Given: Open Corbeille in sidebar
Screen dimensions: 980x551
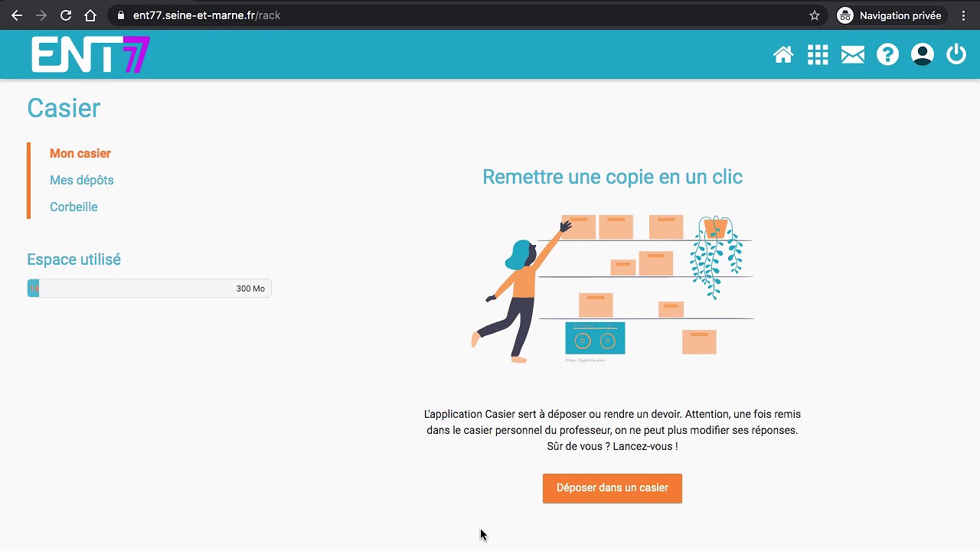Looking at the screenshot, I should click(73, 207).
